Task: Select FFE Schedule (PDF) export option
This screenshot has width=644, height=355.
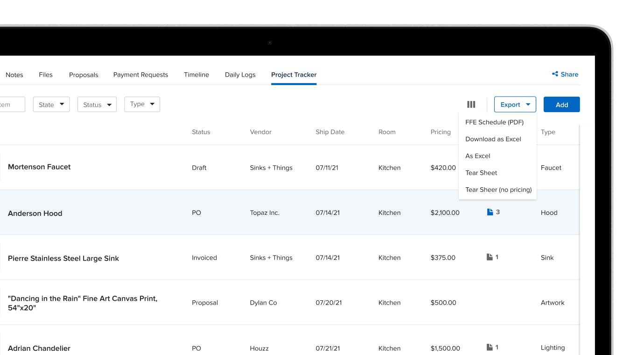Action: coord(493,122)
